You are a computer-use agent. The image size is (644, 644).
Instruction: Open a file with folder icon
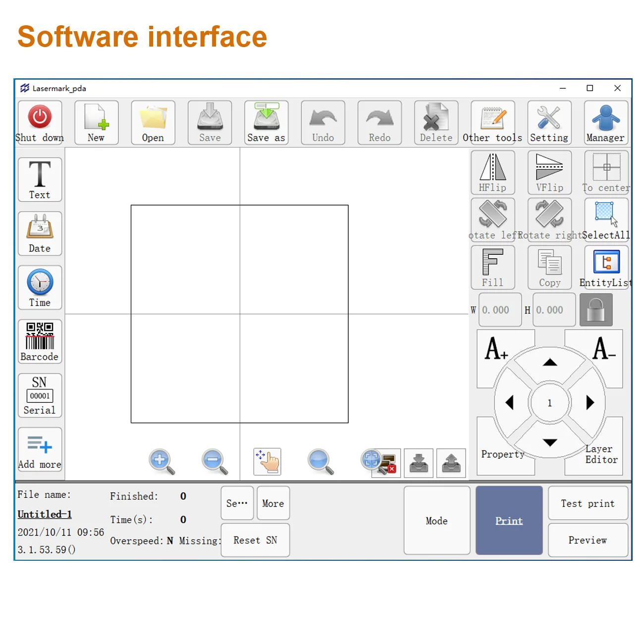point(153,123)
